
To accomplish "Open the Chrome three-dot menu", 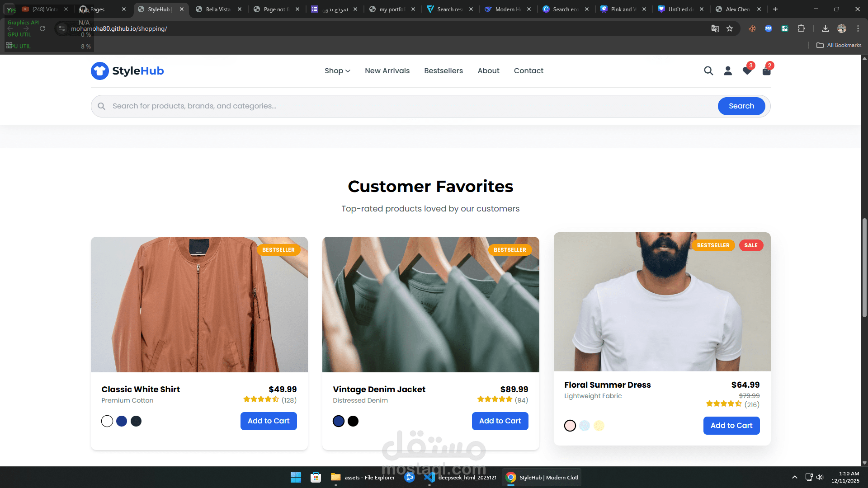I will [859, 28].
